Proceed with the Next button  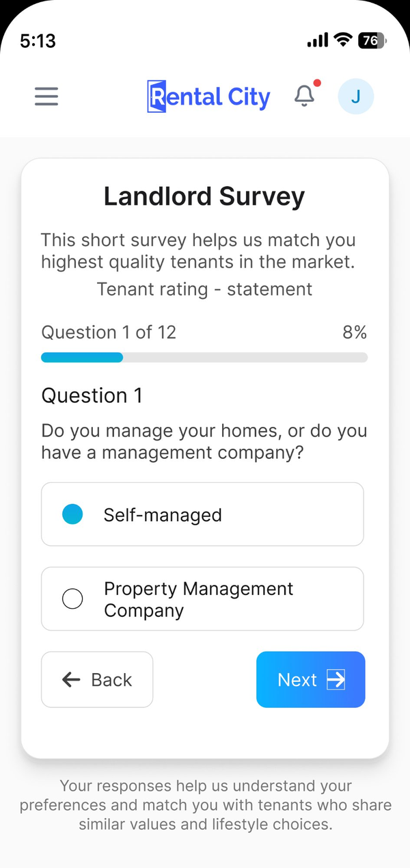[x=310, y=679]
